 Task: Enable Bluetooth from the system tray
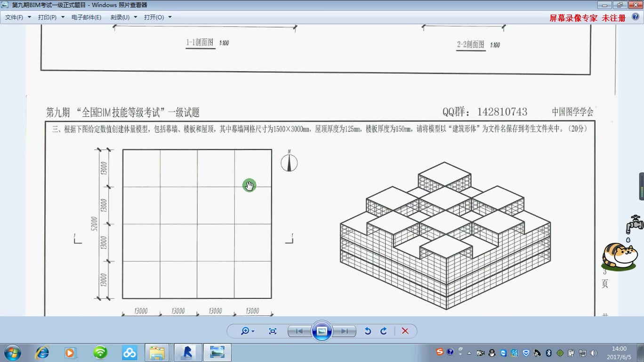click(548, 354)
